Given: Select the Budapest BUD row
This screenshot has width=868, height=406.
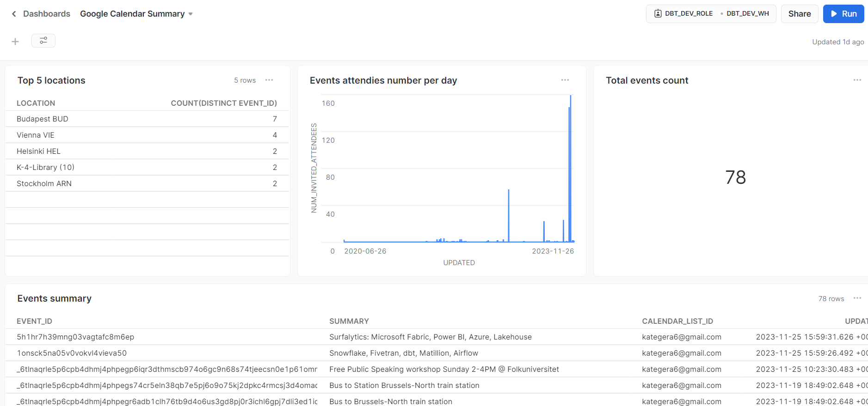Looking at the screenshot, I should click(147, 119).
